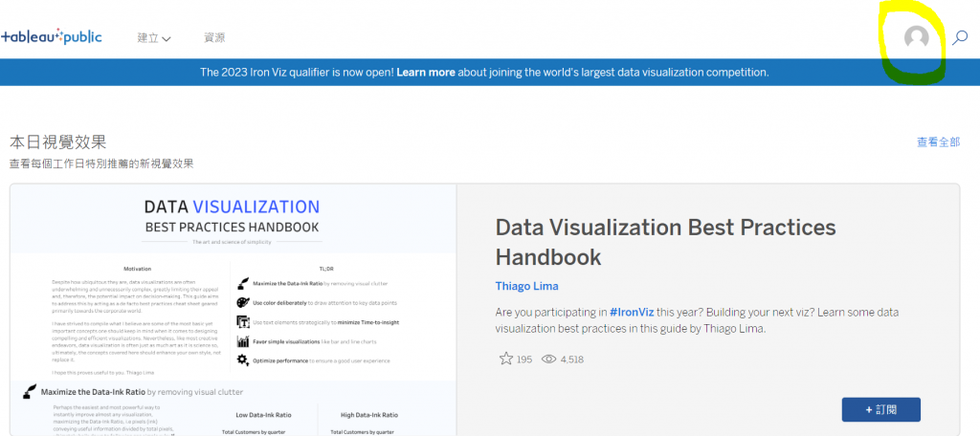This screenshot has width=980, height=436.
Task: Open Thiago Lima author profile
Action: coord(527,286)
